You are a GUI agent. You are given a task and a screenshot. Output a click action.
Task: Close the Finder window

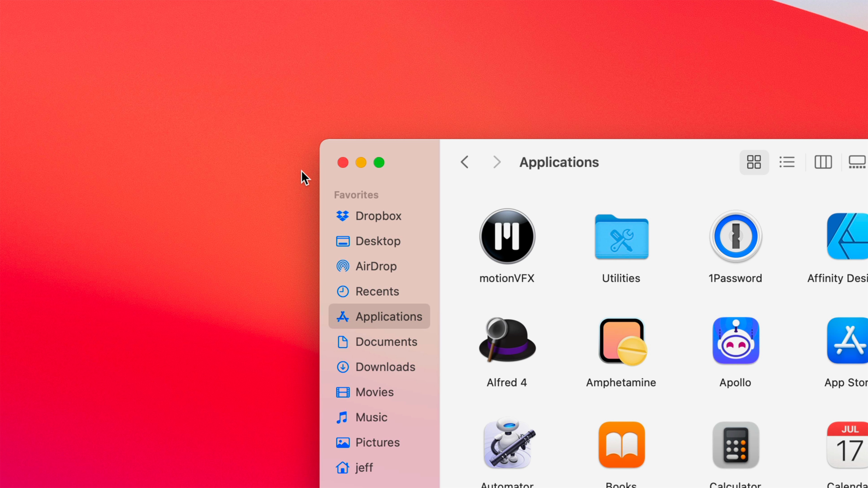click(343, 163)
